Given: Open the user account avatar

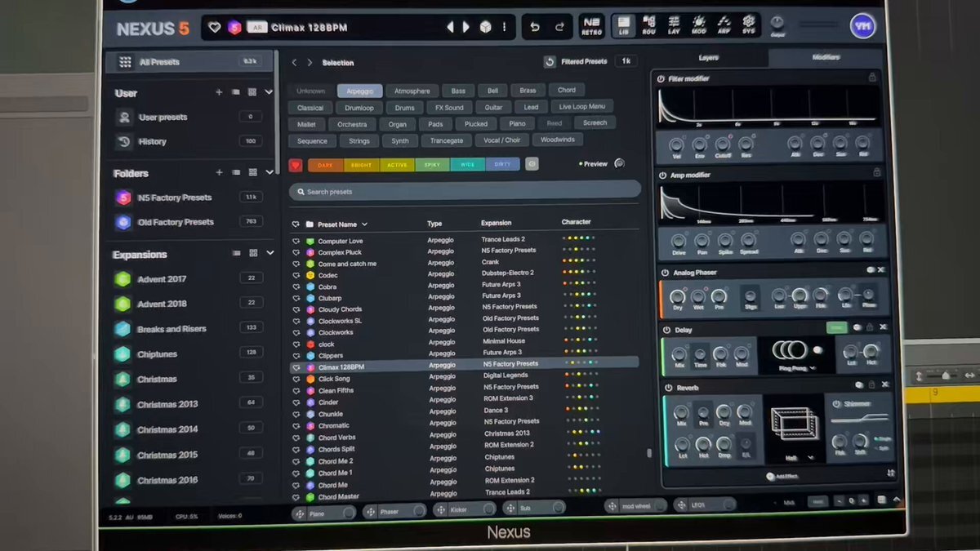Looking at the screenshot, I should (x=862, y=26).
